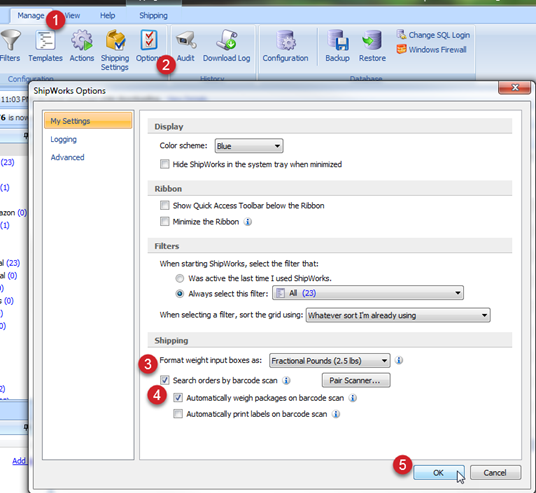Enable Show Quick Access Toolbar below Ribbon
Image resolution: width=536 pixels, height=493 pixels.
click(165, 205)
